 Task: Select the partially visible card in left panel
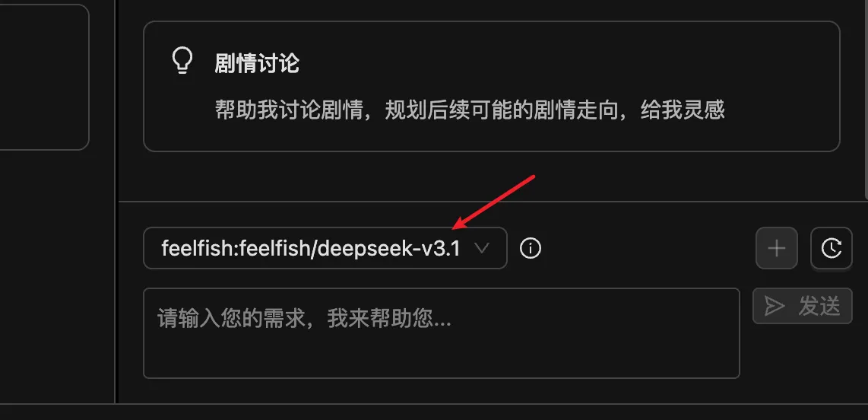click(x=44, y=77)
